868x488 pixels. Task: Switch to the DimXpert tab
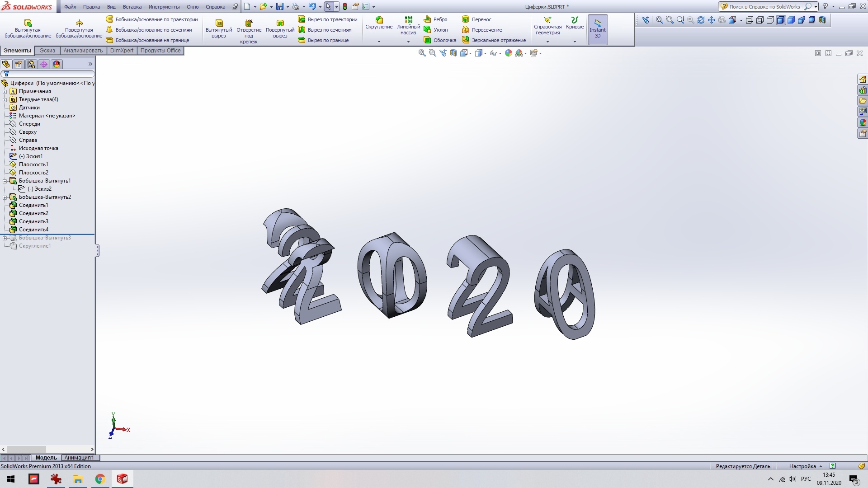click(x=122, y=51)
